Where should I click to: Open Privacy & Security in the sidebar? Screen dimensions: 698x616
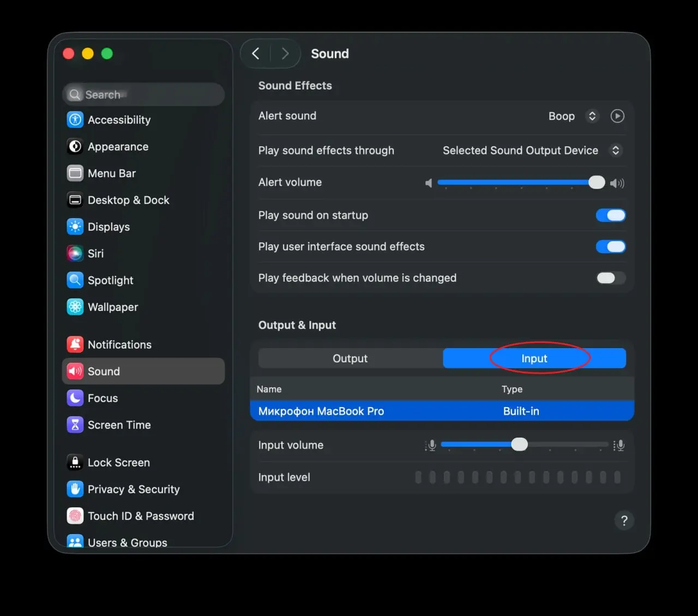(134, 489)
